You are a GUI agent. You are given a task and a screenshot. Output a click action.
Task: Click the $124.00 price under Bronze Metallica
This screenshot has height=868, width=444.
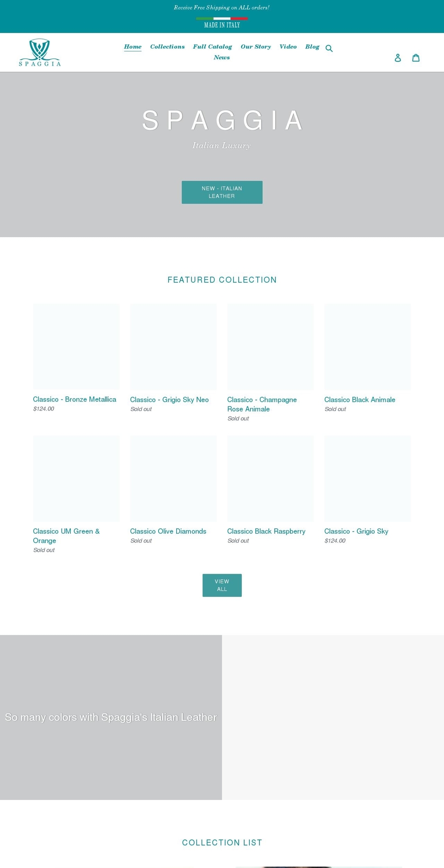(43, 409)
